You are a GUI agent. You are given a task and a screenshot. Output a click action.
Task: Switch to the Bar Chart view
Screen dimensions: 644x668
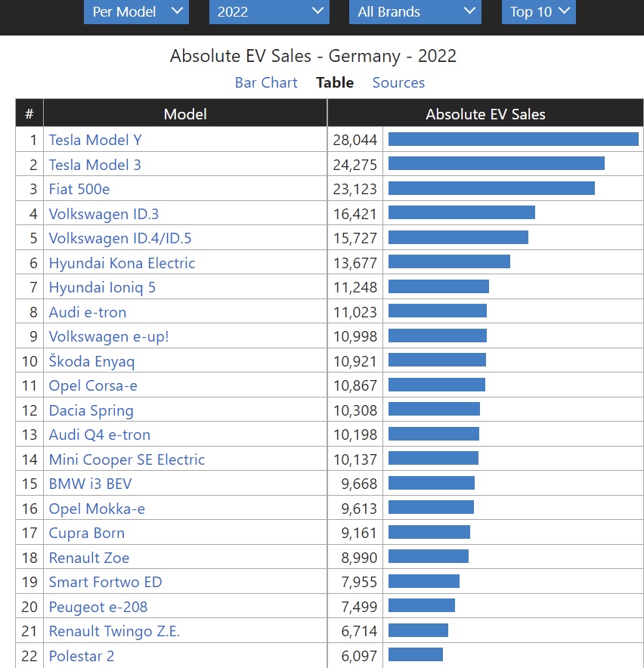[266, 82]
